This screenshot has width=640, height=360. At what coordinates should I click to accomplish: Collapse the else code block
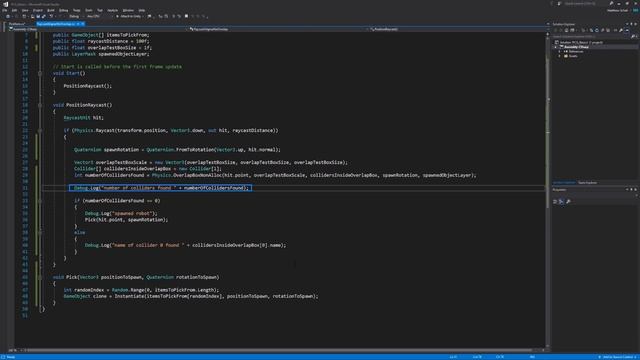40,233
